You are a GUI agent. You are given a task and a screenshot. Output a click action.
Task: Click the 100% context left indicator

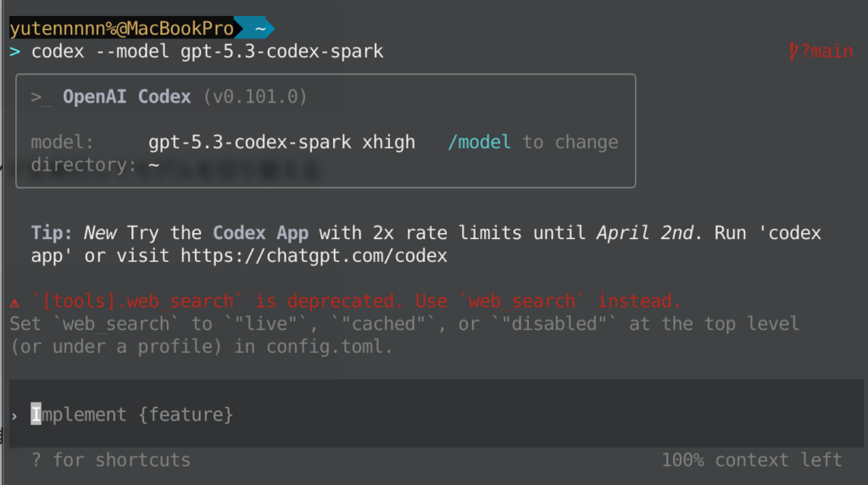coord(751,460)
